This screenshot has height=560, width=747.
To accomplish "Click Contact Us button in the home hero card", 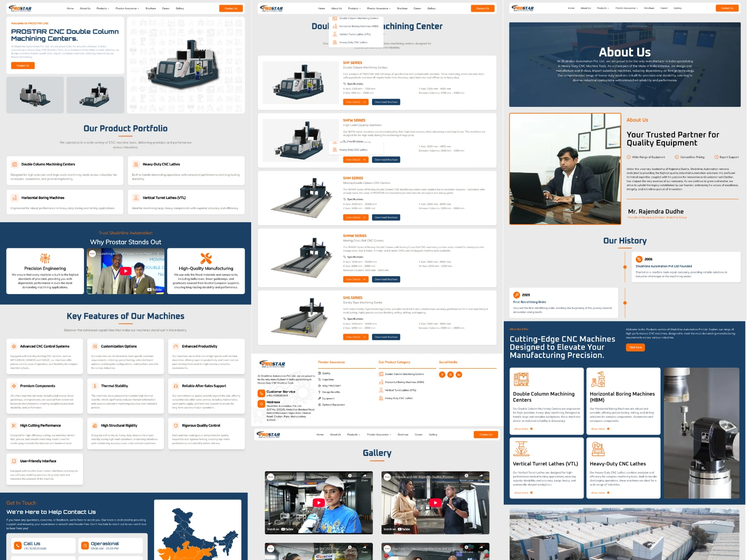I will pyautogui.click(x=23, y=66).
